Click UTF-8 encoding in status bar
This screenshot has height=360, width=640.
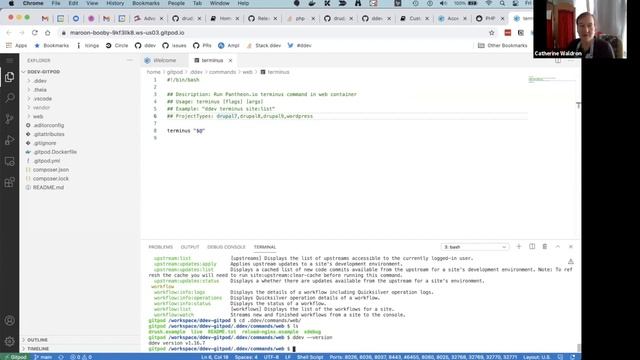click(271, 357)
